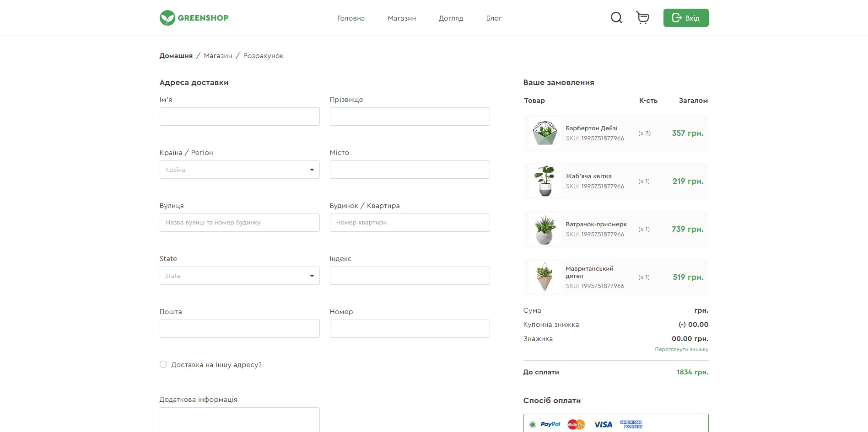Open the Догляд menu item
The height and width of the screenshot is (432, 868).
[451, 18]
